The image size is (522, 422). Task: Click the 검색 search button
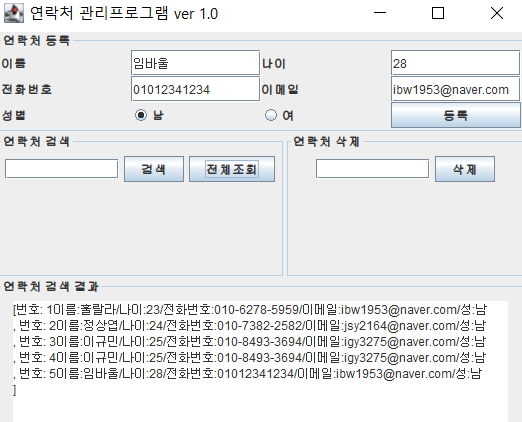click(154, 169)
